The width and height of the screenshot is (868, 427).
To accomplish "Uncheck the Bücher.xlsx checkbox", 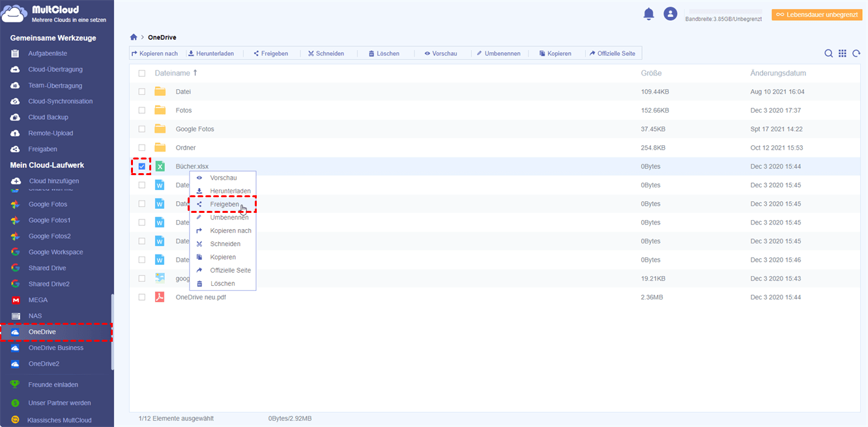I will tap(142, 167).
